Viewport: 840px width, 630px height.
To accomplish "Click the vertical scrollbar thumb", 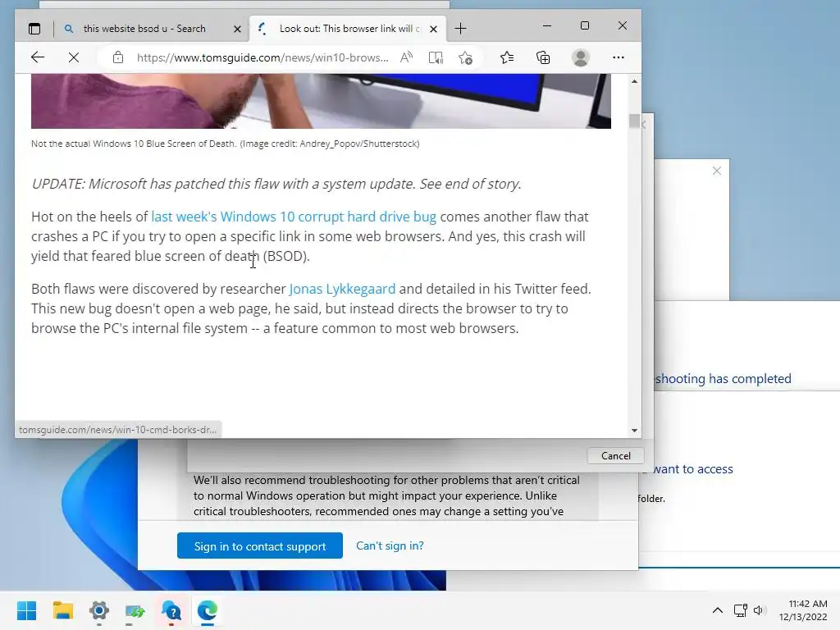I will point(634,121).
